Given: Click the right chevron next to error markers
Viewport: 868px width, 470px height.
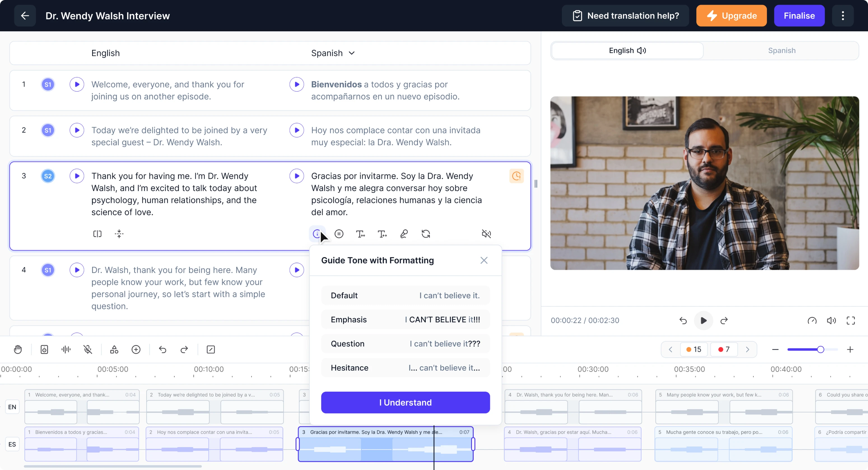Looking at the screenshot, I should coord(748,349).
